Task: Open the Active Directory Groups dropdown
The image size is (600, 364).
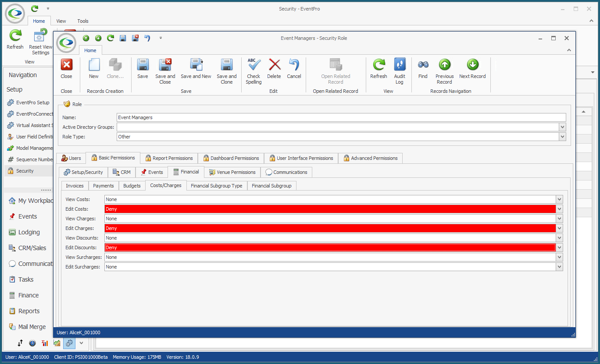Action: pos(562,127)
